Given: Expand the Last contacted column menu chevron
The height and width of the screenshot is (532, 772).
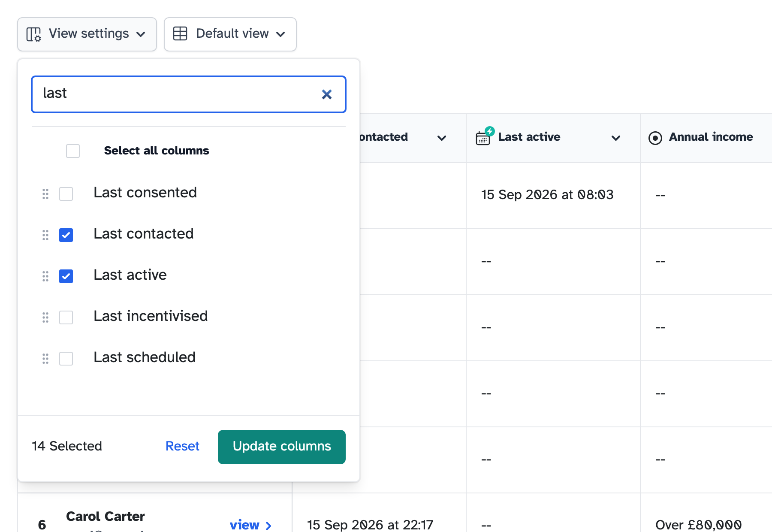Looking at the screenshot, I should pyautogui.click(x=442, y=138).
